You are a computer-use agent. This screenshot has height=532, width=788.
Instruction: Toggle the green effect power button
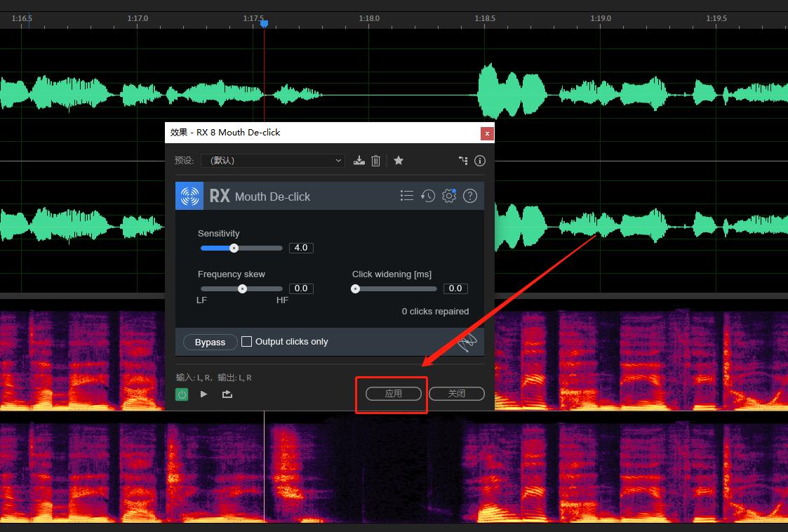[182, 394]
